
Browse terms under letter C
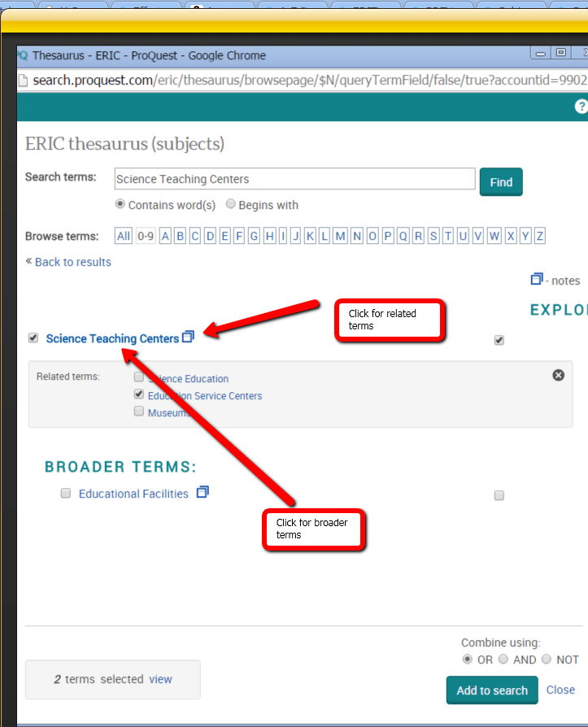pyautogui.click(x=195, y=236)
